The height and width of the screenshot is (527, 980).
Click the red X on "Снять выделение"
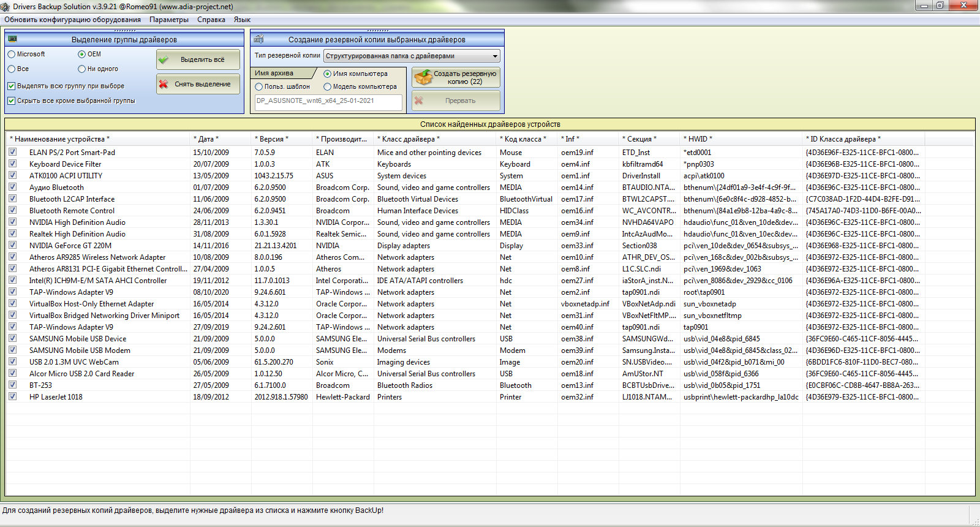coord(164,84)
